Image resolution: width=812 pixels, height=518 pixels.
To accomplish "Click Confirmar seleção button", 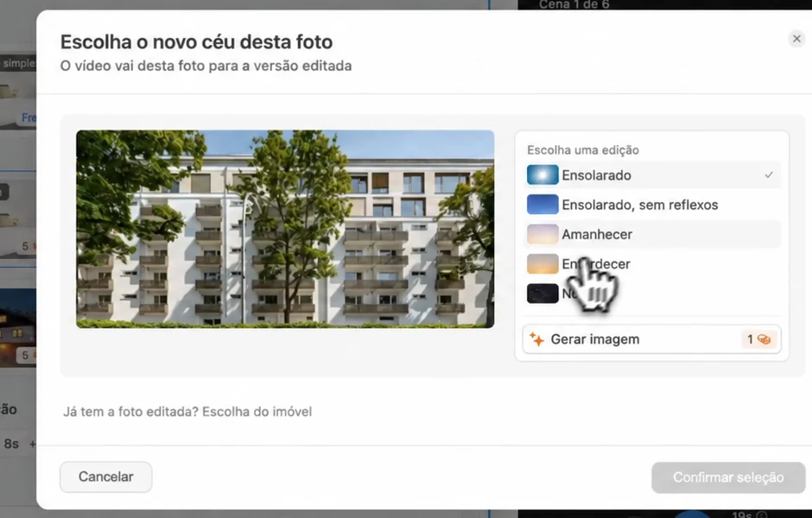I will 728,477.
